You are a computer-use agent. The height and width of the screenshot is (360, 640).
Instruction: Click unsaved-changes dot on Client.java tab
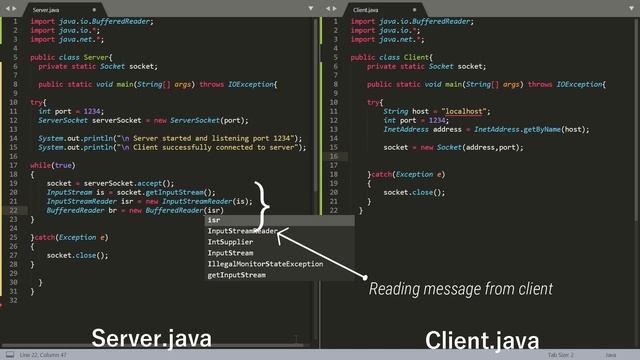tap(414, 10)
